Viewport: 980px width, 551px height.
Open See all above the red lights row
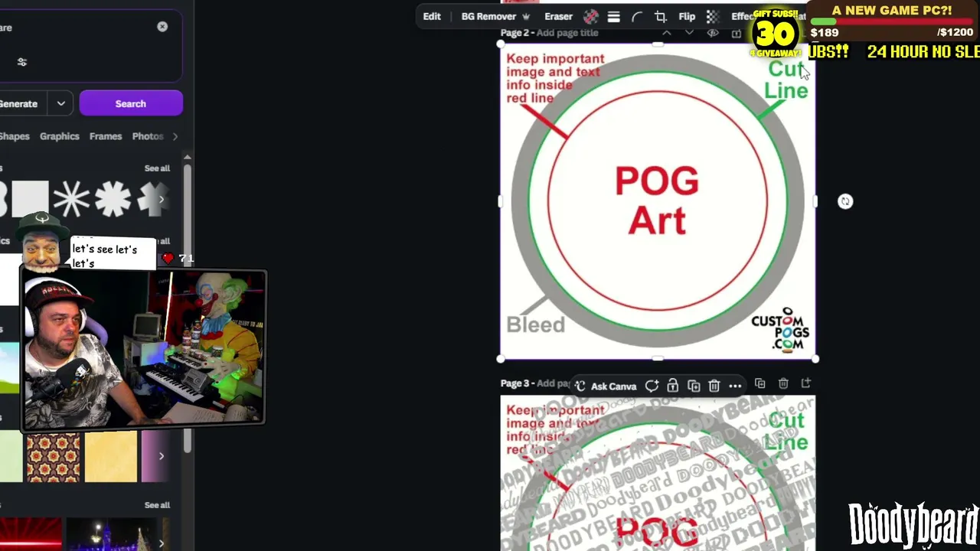(x=157, y=505)
